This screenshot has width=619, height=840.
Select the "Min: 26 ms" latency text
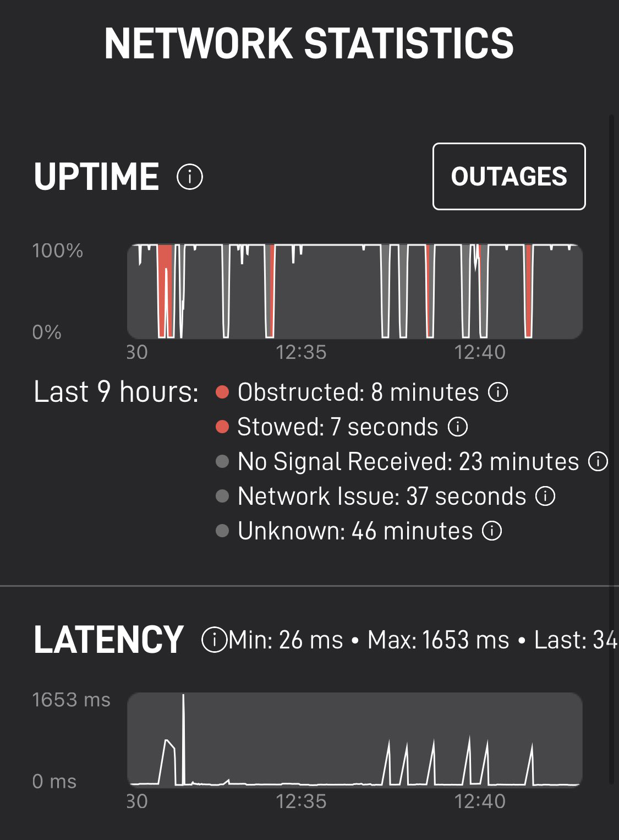(x=286, y=640)
